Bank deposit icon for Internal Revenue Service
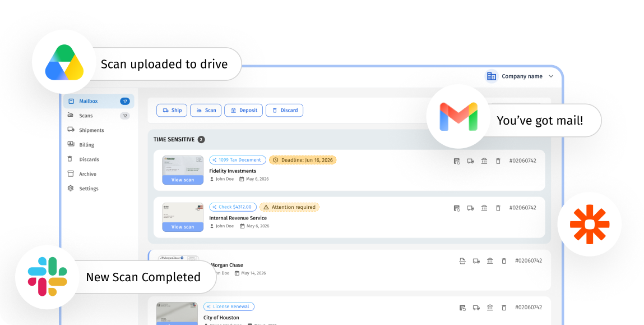The height and width of the screenshot is (325, 644). click(x=484, y=208)
